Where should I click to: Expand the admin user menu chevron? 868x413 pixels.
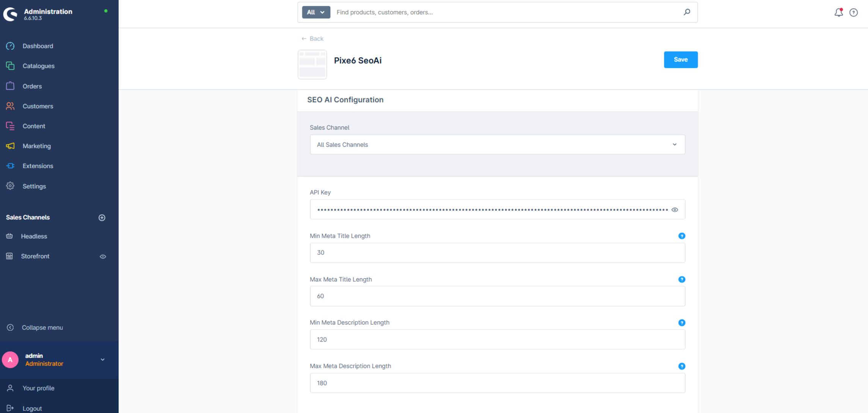tap(102, 360)
